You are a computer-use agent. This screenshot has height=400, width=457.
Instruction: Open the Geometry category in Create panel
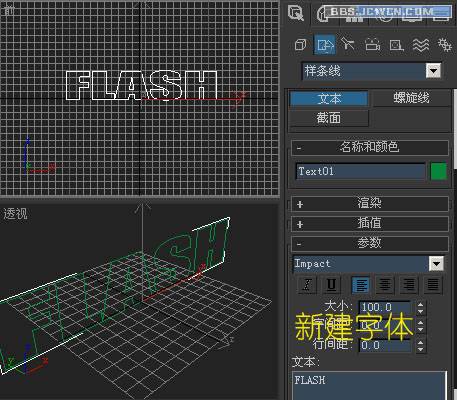point(300,45)
